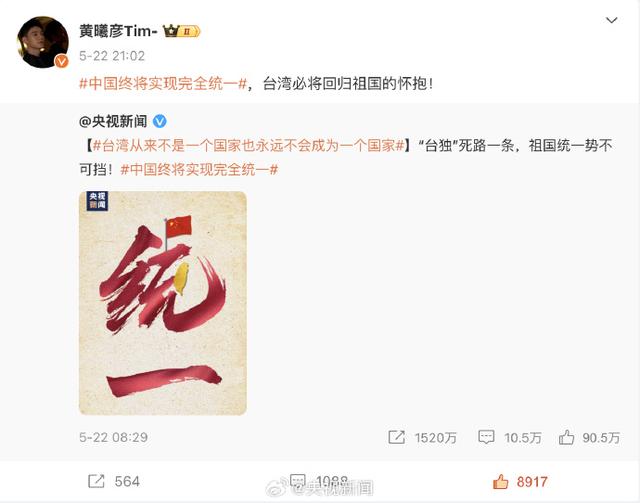Enlarge the 统一 calligraphy image thumbnail
The height and width of the screenshot is (503, 640).
tap(162, 303)
